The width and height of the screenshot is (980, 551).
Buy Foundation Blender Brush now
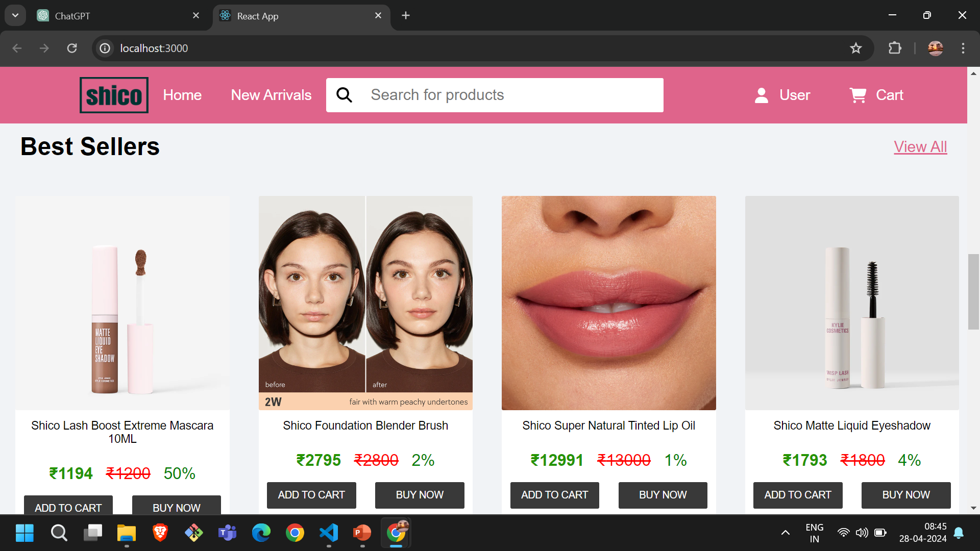420,495
